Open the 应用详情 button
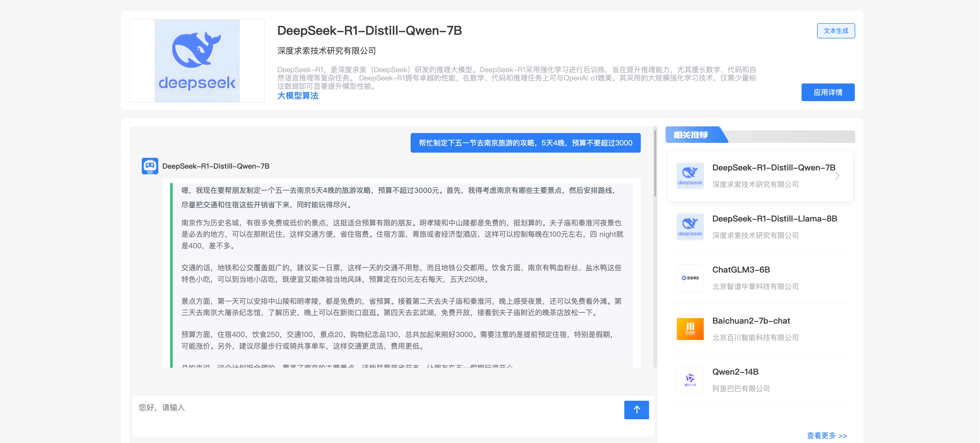This screenshot has width=980, height=443. coord(828,92)
